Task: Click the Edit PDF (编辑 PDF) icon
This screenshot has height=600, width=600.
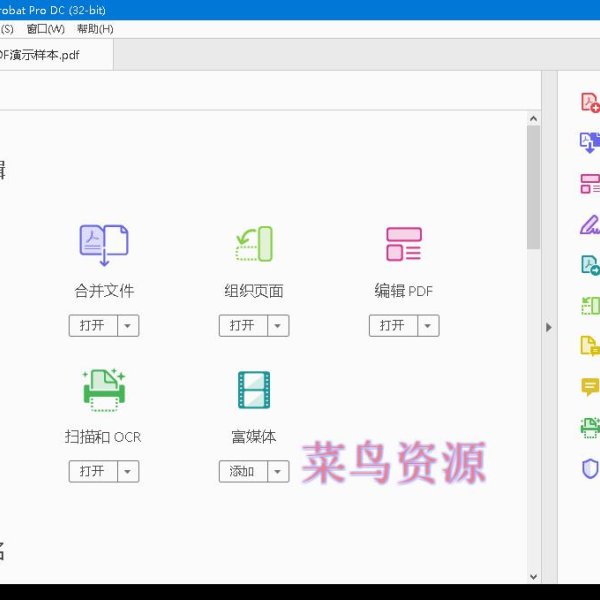Action: click(404, 244)
